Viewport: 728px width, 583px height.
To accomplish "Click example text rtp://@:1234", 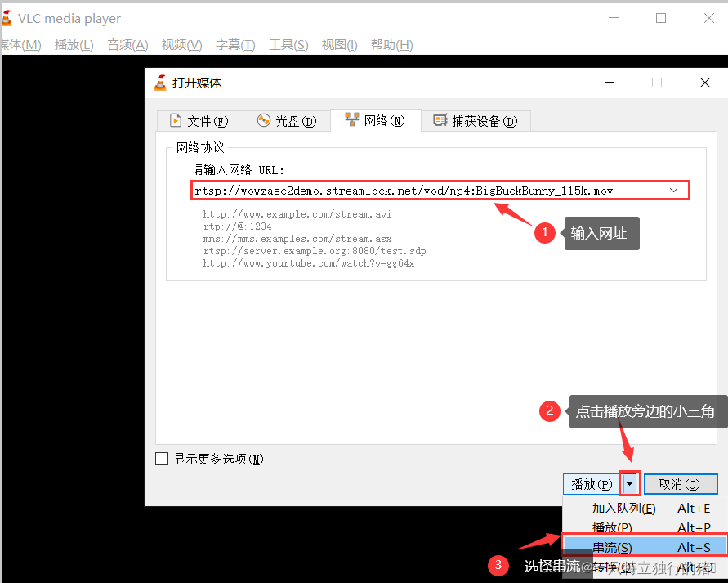I will click(237, 226).
